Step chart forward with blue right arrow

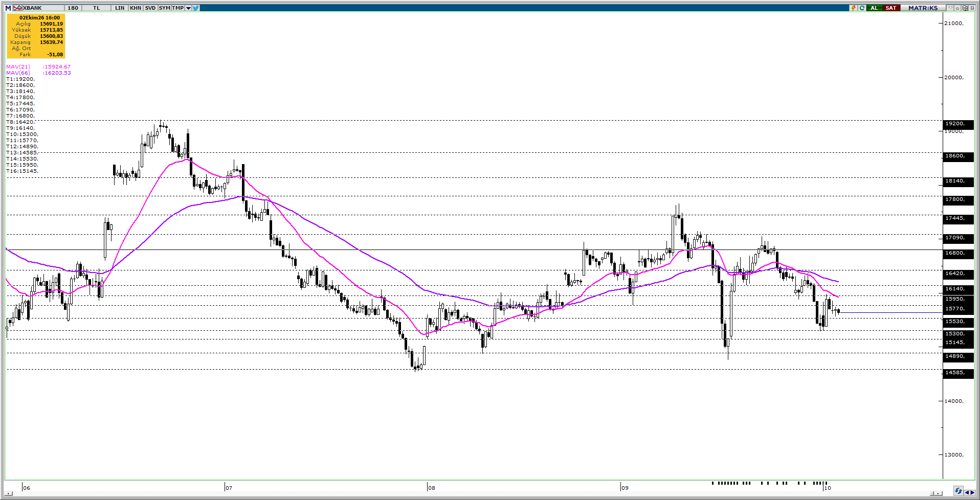(972, 493)
